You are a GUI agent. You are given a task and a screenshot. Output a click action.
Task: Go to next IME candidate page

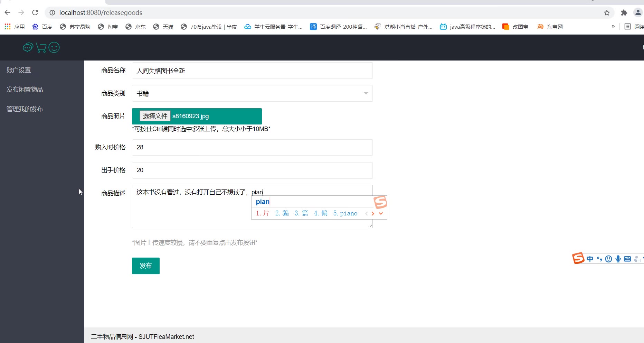(373, 213)
